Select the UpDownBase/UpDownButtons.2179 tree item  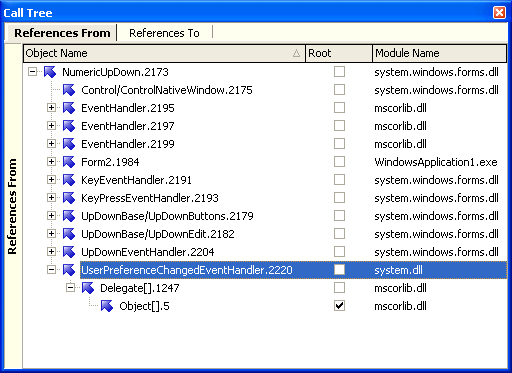click(167, 216)
